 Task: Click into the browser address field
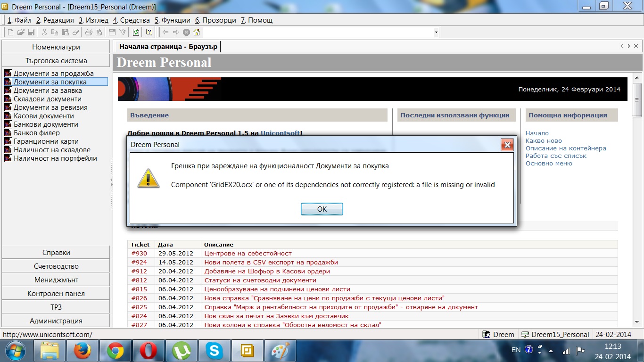317,32
